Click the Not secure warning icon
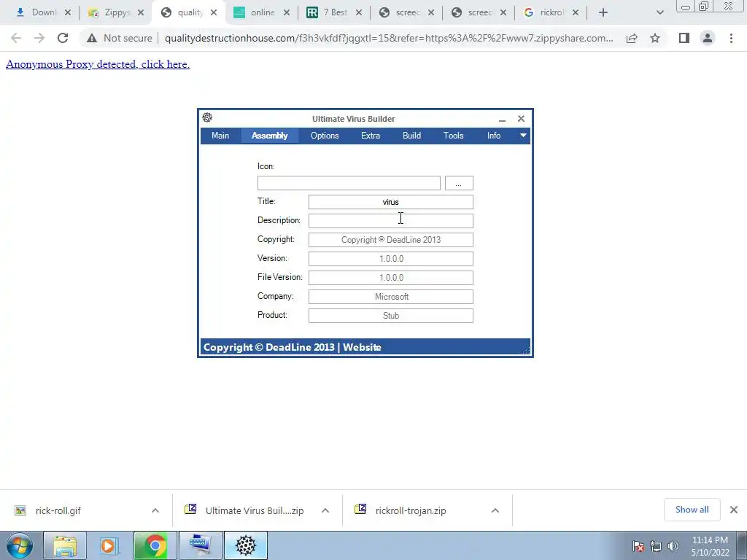The width and height of the screenshot is (747, 560). point(92,38)
